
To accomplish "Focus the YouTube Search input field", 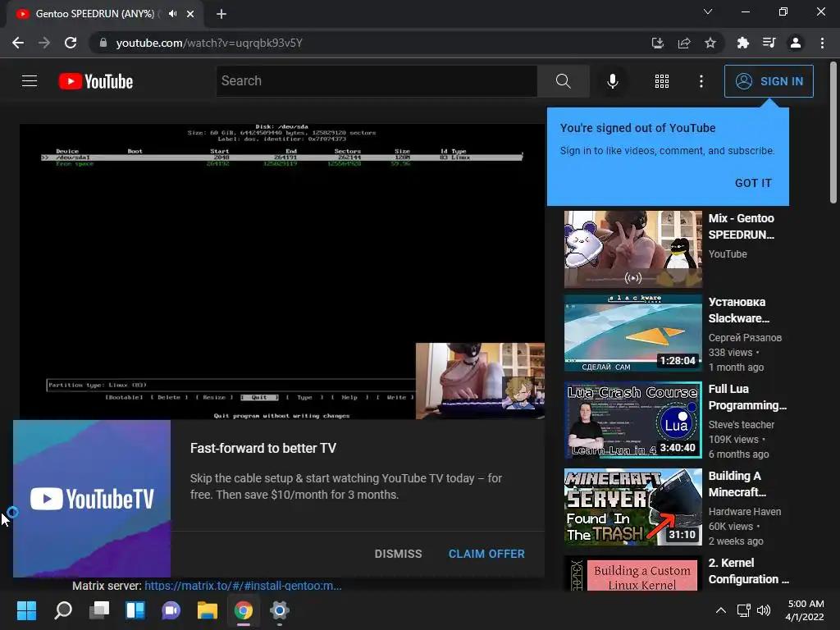I will 377,81.
